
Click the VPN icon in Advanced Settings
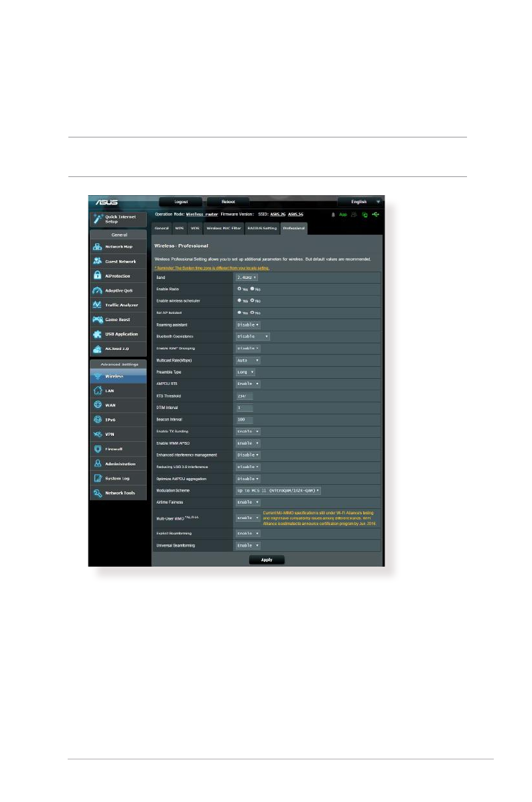click(98, 434)
